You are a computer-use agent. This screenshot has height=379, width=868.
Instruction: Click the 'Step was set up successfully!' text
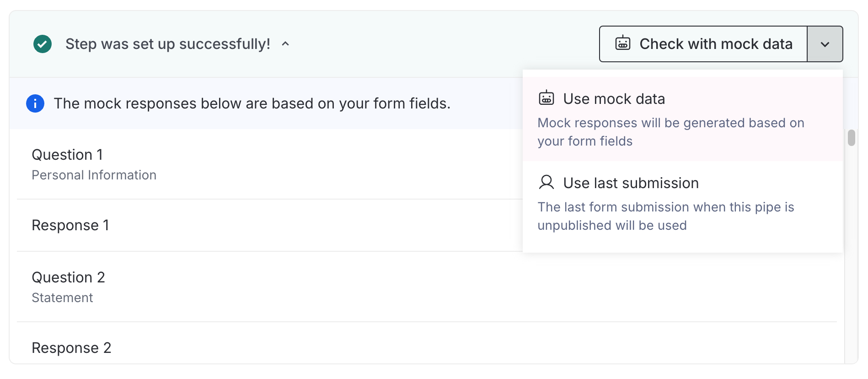(168, 44)
